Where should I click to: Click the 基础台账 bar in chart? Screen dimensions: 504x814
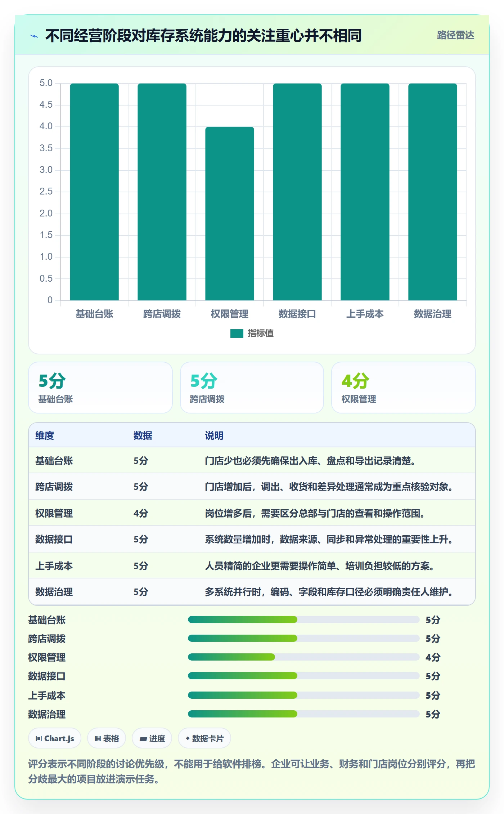coord(94,192)
